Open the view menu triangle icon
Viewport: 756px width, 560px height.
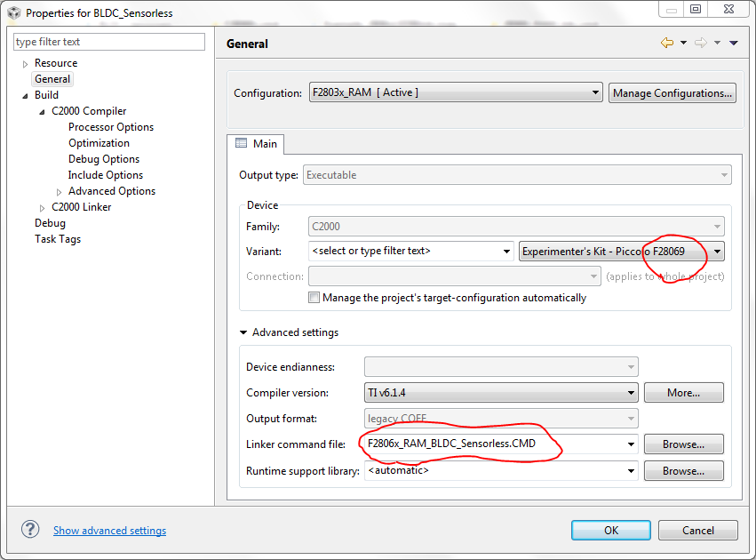coord(734,43)
